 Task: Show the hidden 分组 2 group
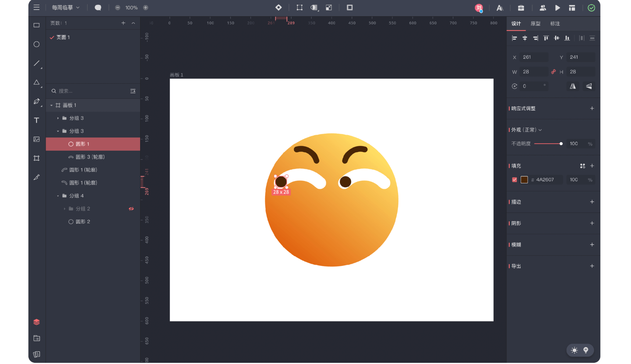point(131,209)
